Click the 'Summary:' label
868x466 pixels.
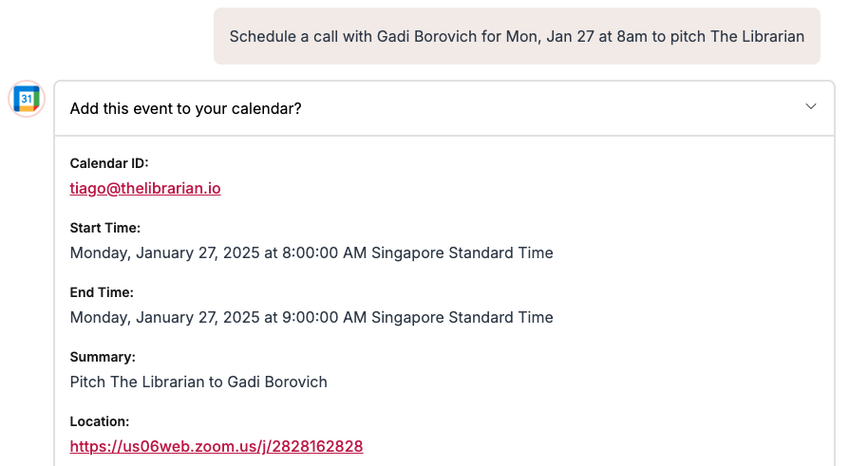(103, 357)
